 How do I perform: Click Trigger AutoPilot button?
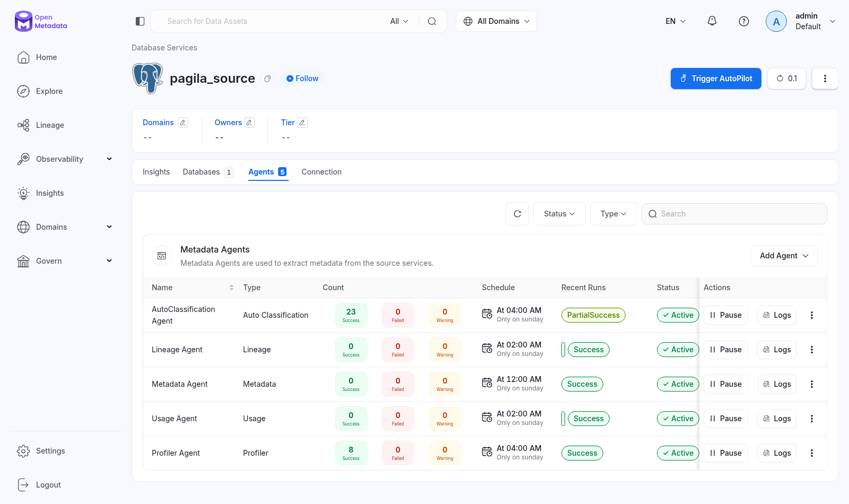(x=716, y=79)
